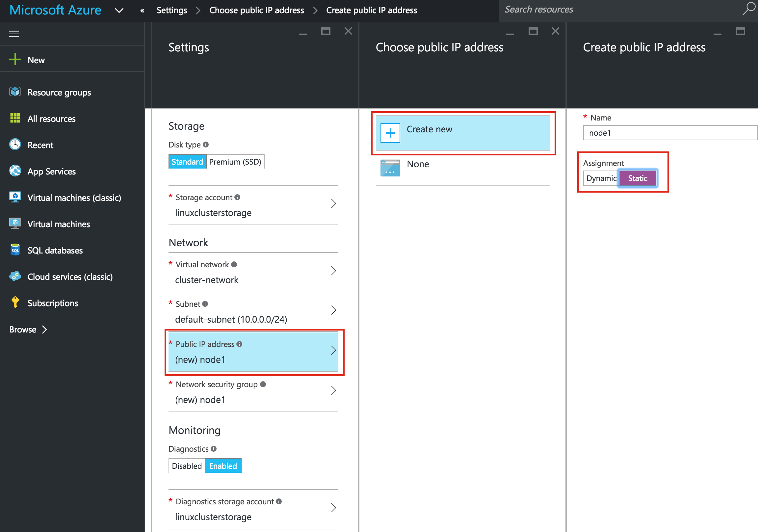Close the Choose public IP address blade
This screenshot has height=532, width=758.
tap(555, 31)
